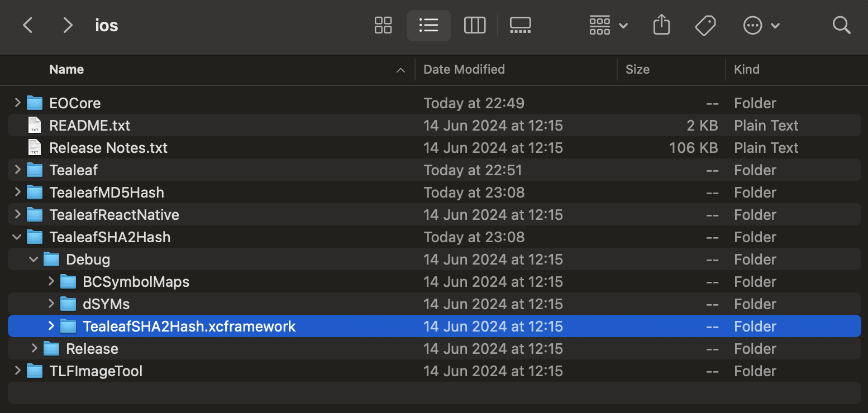Viewport: 868px width, 413px height.
Task: Toggle the Name column sort direction caret
Action: pos(400,70)
